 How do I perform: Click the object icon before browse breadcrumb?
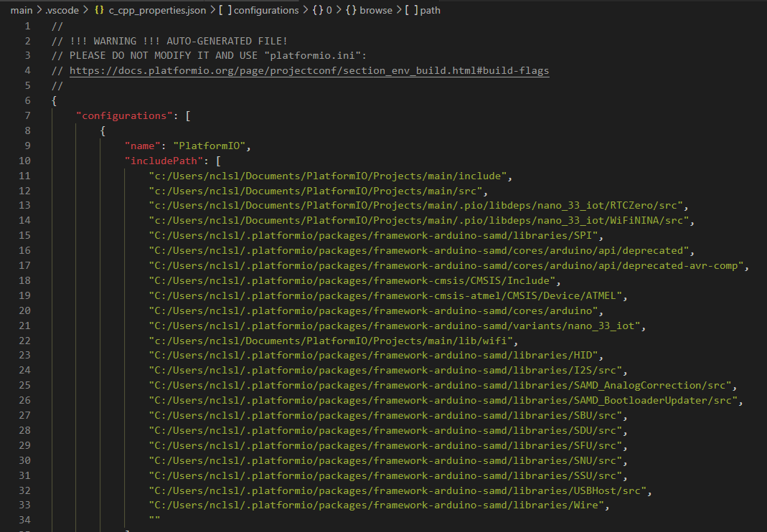(352, 10)
